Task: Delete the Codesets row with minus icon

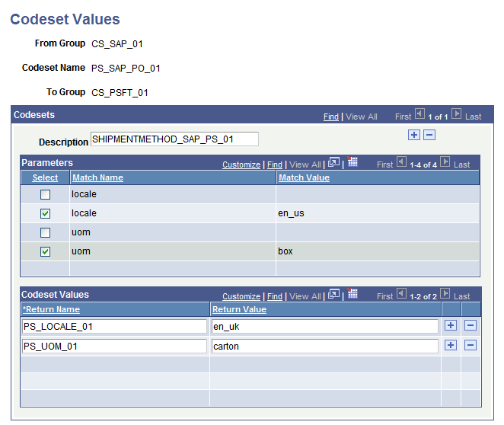Action: pyautogui.click(x=429, y=135)
